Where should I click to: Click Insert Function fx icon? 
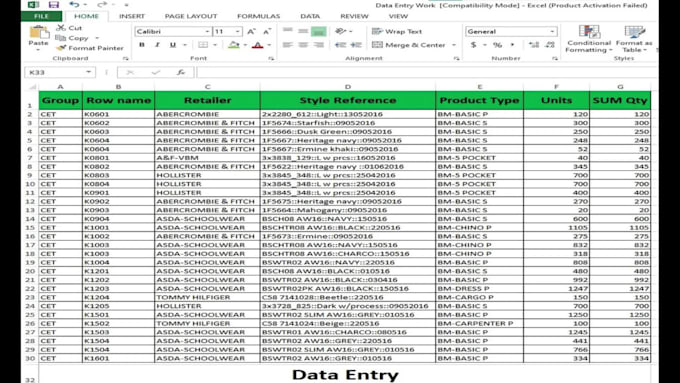coord(181,72)
